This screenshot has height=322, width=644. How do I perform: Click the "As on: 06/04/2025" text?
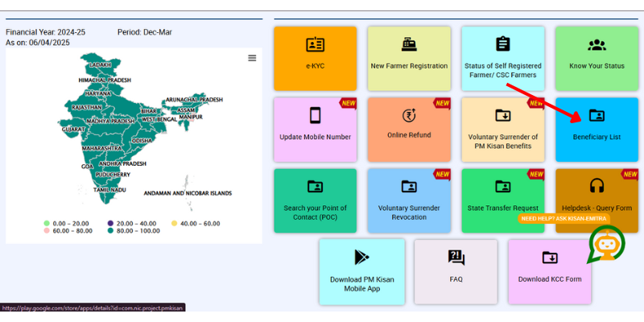pyautogui.click(x=38, y=43)
